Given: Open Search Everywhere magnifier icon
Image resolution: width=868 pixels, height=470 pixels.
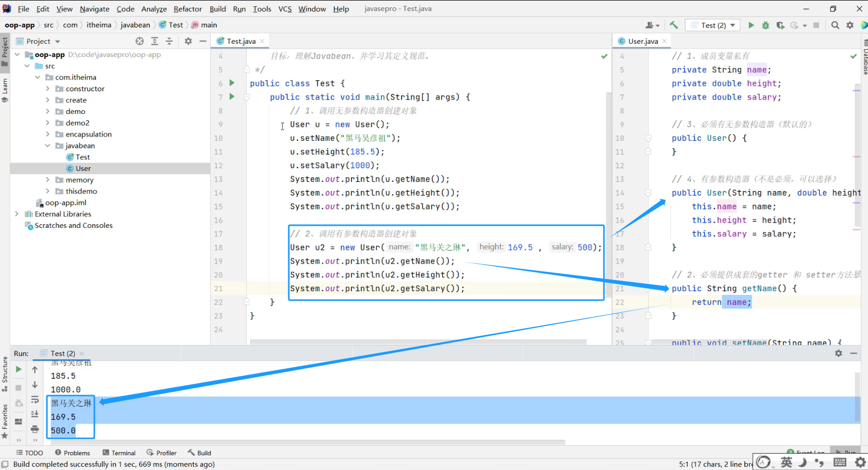Looking at the screenshot, I should pos(835,25).
